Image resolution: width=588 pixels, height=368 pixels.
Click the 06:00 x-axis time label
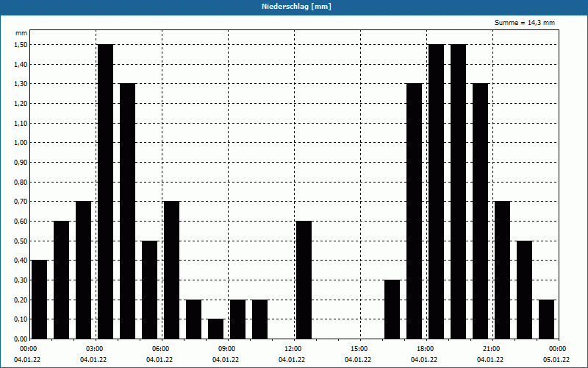pyautogui.click(x=160, y=349)
